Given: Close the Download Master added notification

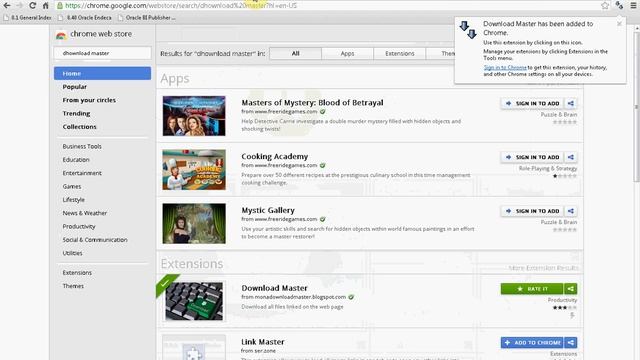Looking at the screenshot, I should pos(619,24).
